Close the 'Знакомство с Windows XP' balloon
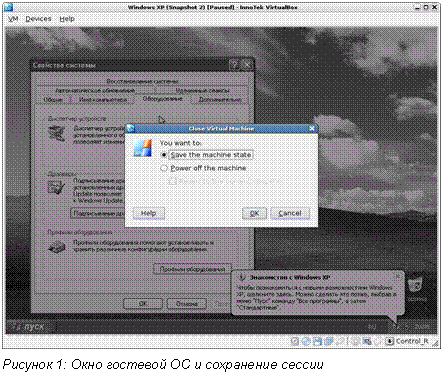The width and height of the screenshot is (443, 379). coord(398,276)
